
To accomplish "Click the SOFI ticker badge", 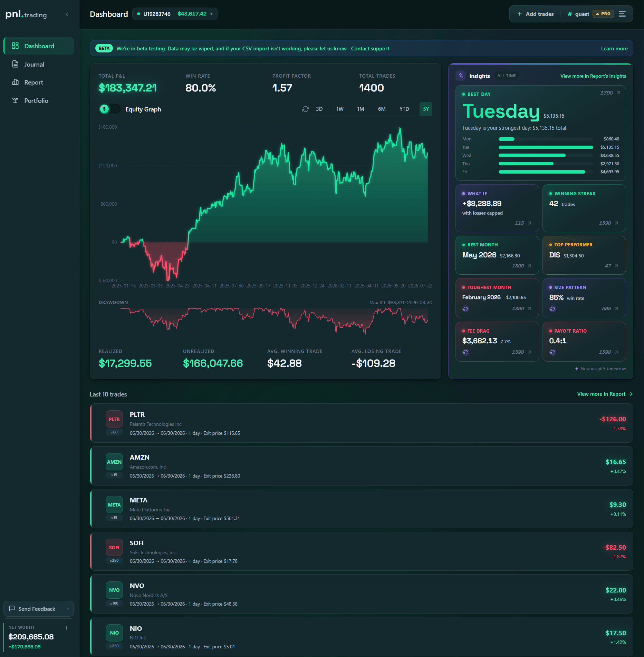I will (x=114, y=548).
